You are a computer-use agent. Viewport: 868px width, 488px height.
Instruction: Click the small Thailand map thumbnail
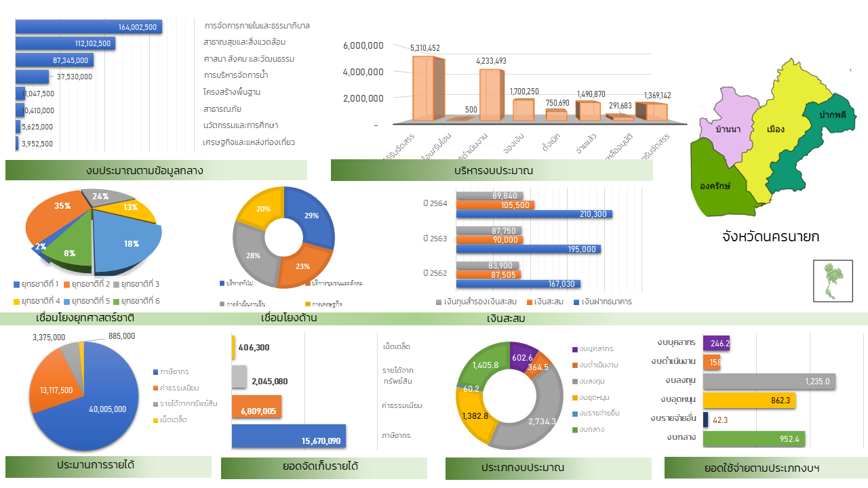[833, 281]
